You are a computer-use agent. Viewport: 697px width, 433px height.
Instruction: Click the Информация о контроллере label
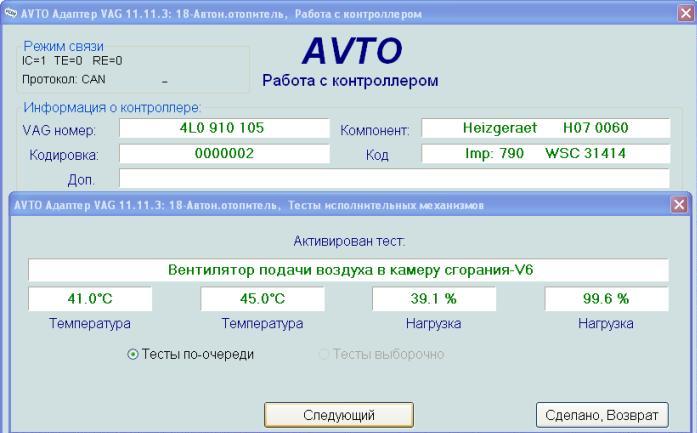112,107
